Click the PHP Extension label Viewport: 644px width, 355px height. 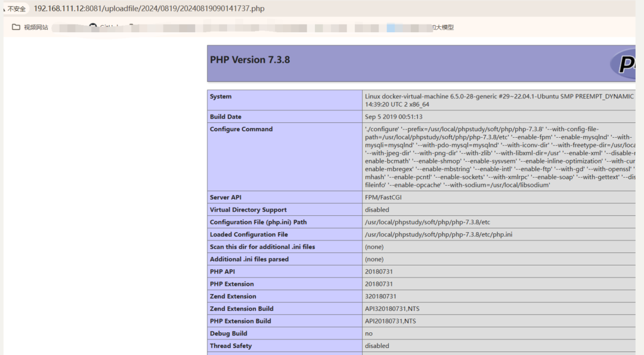click(x=231, y=284)
